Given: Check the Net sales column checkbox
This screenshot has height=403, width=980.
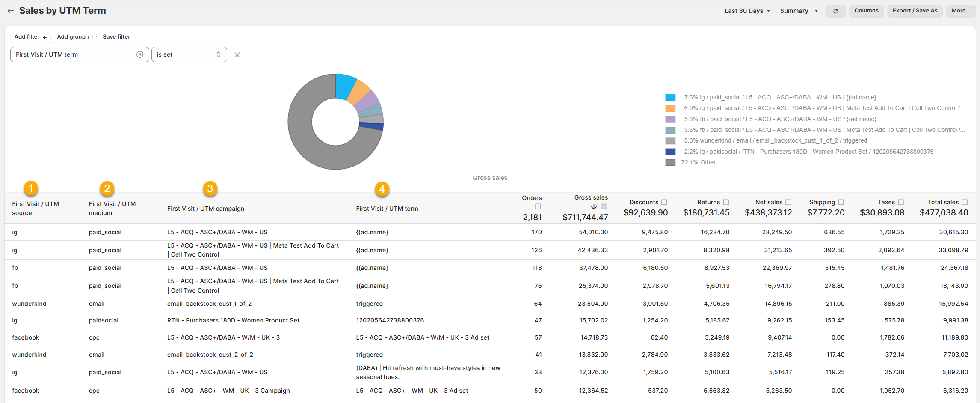Looking at the screenshot, I should pos(788,202).
